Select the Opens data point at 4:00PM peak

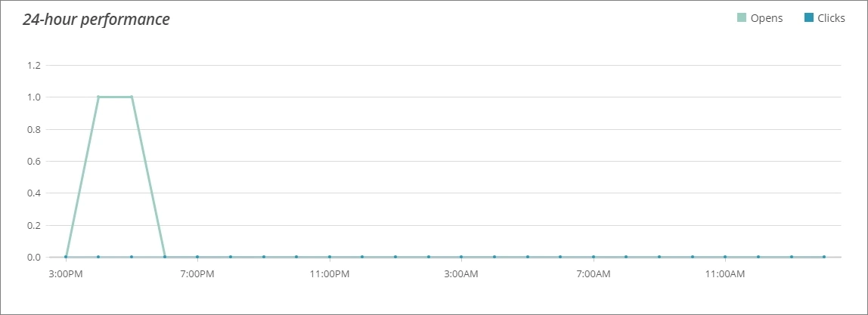point(98,97)
